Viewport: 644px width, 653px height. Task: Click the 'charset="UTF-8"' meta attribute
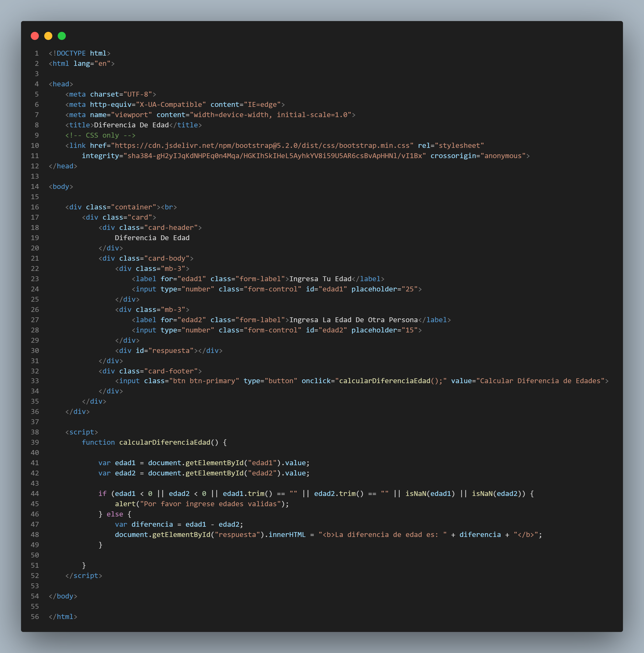point(121,94)
